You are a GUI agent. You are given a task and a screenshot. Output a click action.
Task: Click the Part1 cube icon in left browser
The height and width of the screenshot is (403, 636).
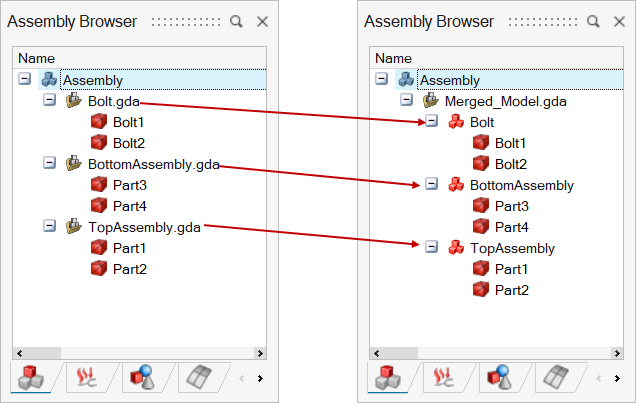[x=99, y=247]
